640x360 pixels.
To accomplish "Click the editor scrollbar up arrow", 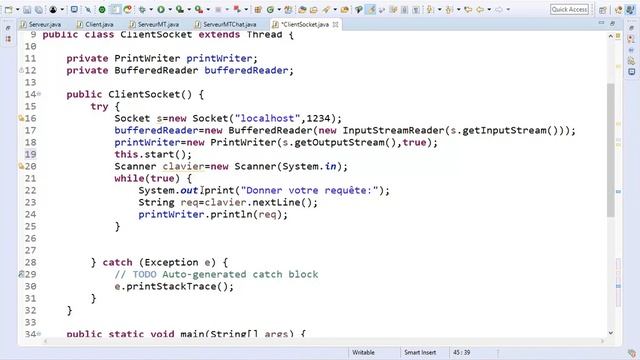I will 611,36.
